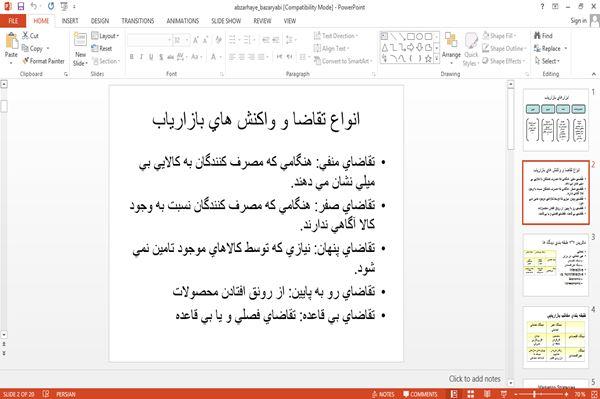Toggle Strikethrough formatting
The height and width of the screenshot is (399, 600).
click(x=171, y=57)
